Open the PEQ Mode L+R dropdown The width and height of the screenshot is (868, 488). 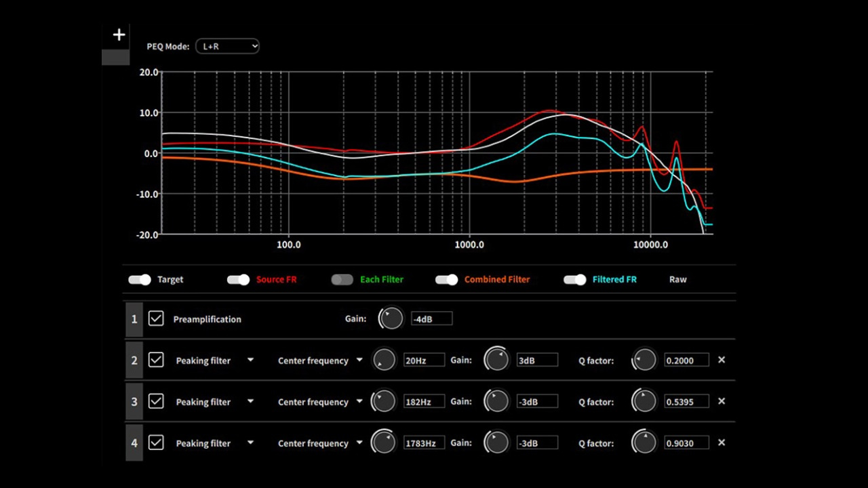point(227,46)
